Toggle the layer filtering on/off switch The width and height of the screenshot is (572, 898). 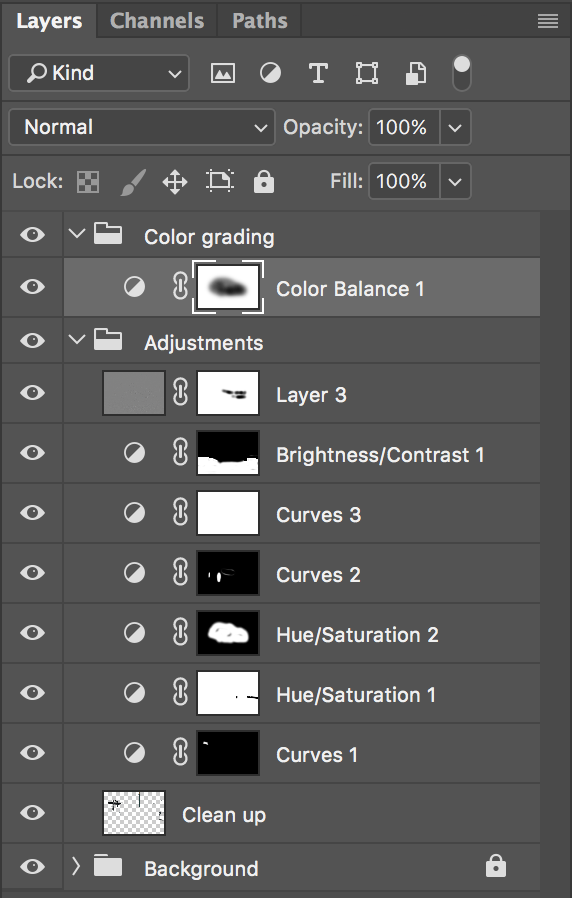[x=461, y=73]
